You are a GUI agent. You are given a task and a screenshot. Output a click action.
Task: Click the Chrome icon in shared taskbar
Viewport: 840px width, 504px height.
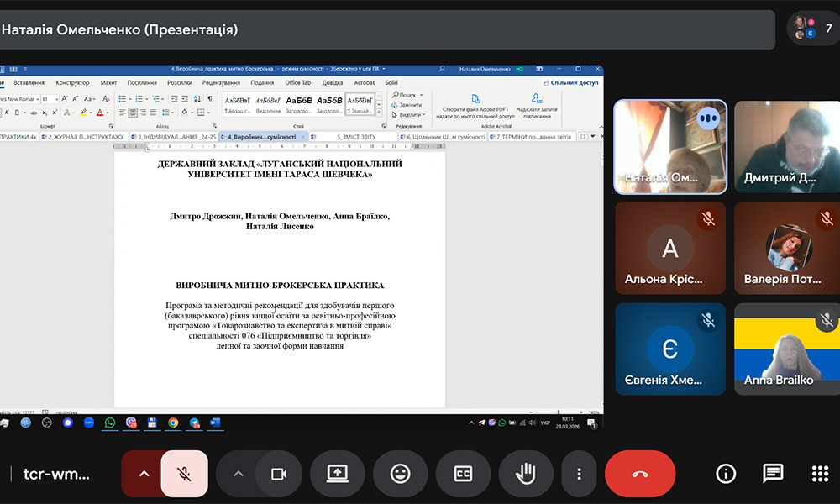click(x=173, y=423)
